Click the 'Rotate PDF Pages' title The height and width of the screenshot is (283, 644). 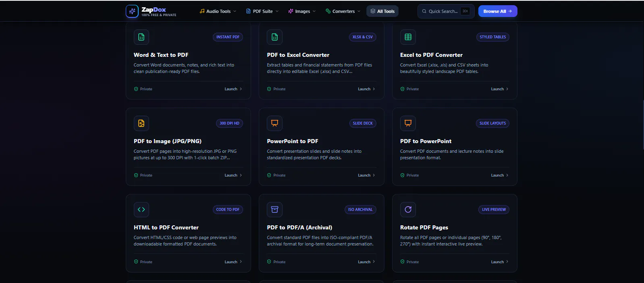(x=424, y=227)
